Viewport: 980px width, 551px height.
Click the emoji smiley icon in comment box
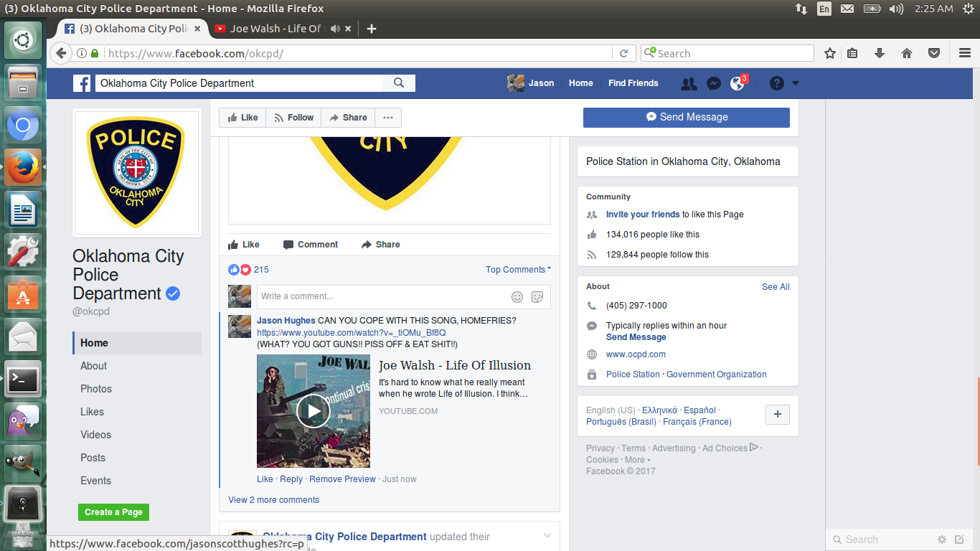coord(517,296)
